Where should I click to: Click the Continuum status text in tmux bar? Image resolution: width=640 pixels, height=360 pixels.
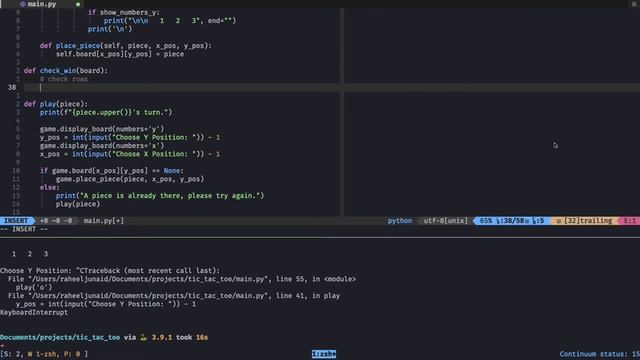coord(600,354)
